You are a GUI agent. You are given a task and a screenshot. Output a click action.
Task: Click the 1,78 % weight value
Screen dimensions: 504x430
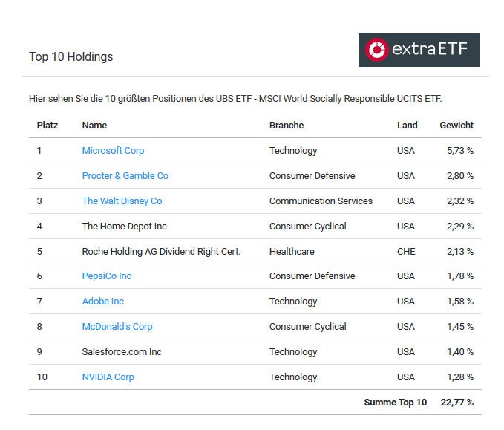(460, 276)
